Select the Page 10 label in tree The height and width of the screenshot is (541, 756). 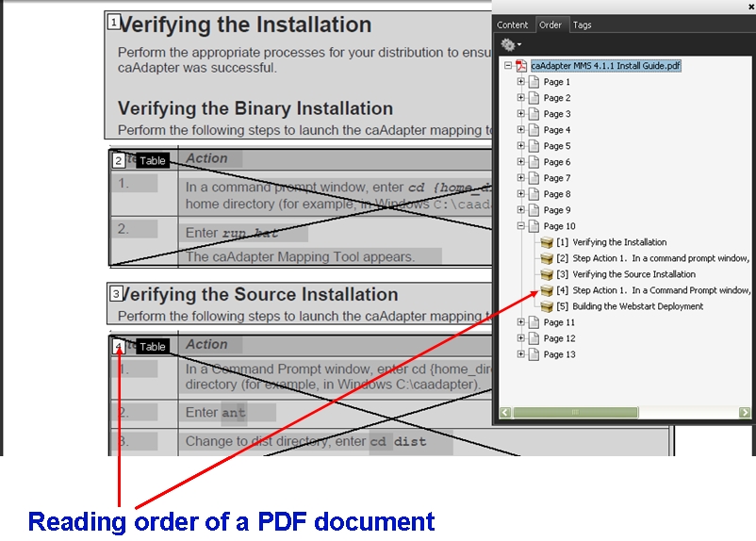559,226
